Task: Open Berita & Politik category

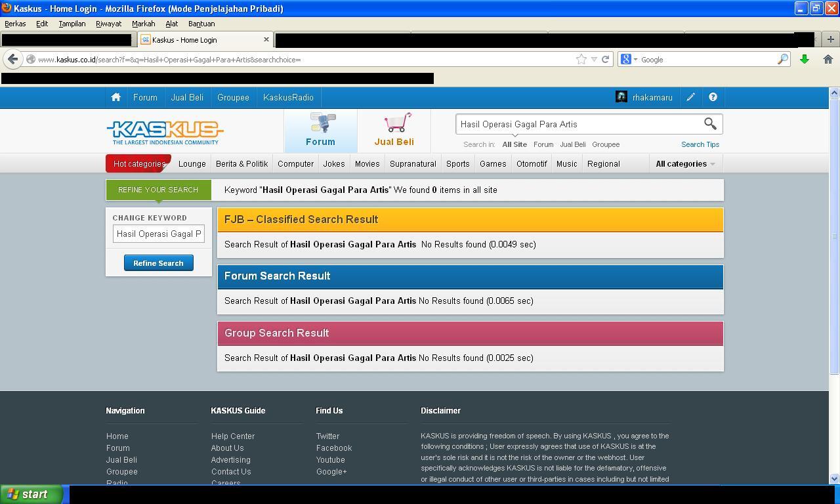Action: tap(241, 164)
